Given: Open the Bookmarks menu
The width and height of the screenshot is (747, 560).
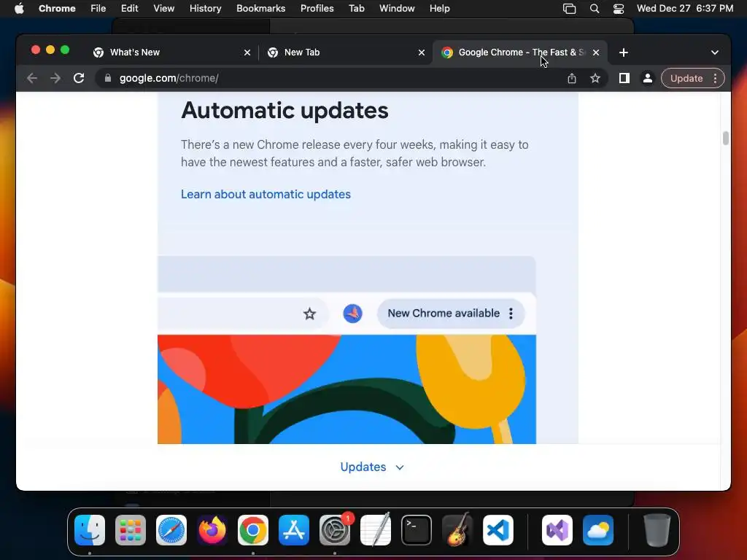Looking at the screenshot, I should click(x=261, y=8).
